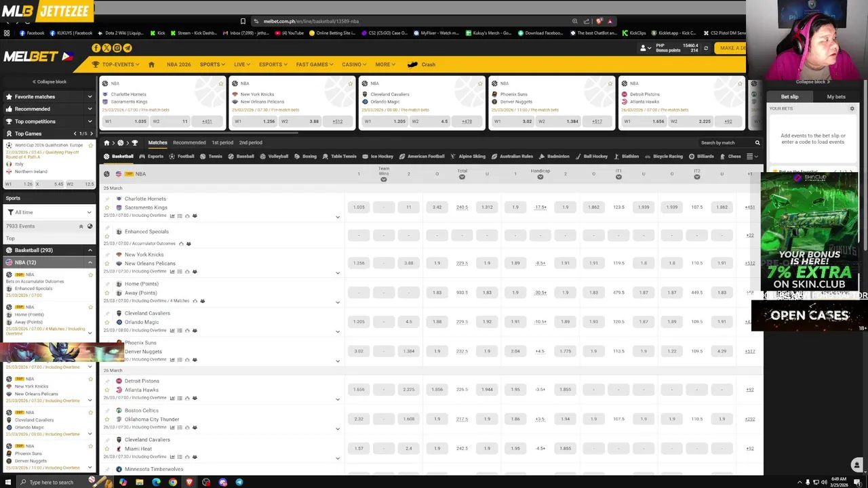Click the search magnifier in Search by match

click(x=757, y=143)
